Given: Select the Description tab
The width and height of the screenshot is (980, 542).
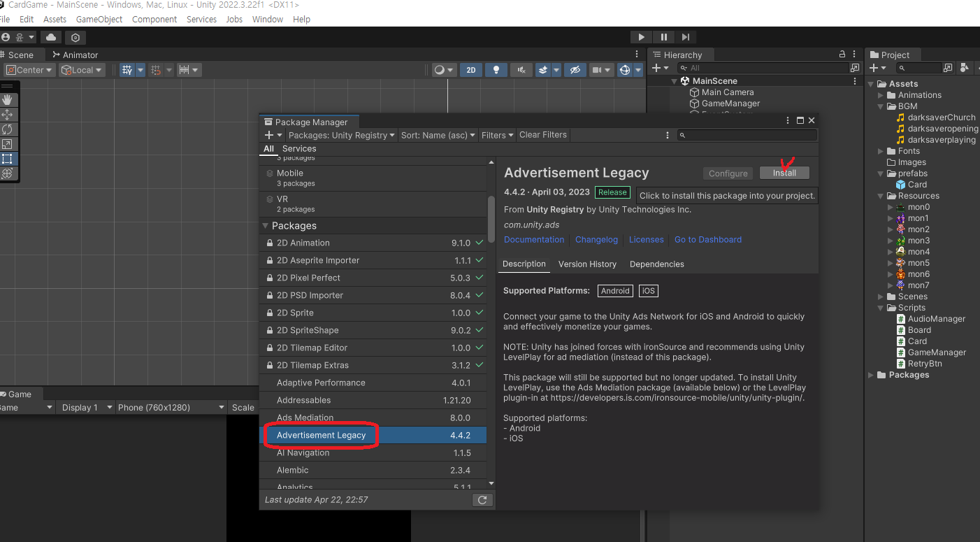Looking at the screenshot, I should point(524,264).
